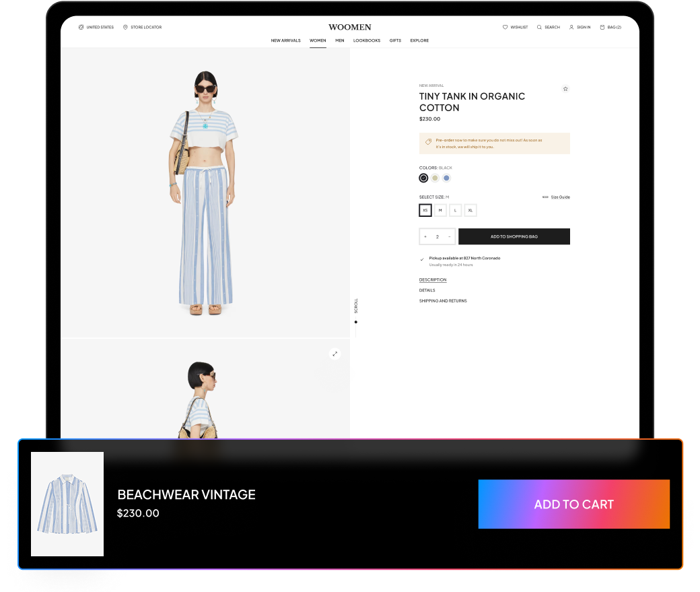Select size XS
Viewport: 700px width, 592px height.
click(425, 210)
